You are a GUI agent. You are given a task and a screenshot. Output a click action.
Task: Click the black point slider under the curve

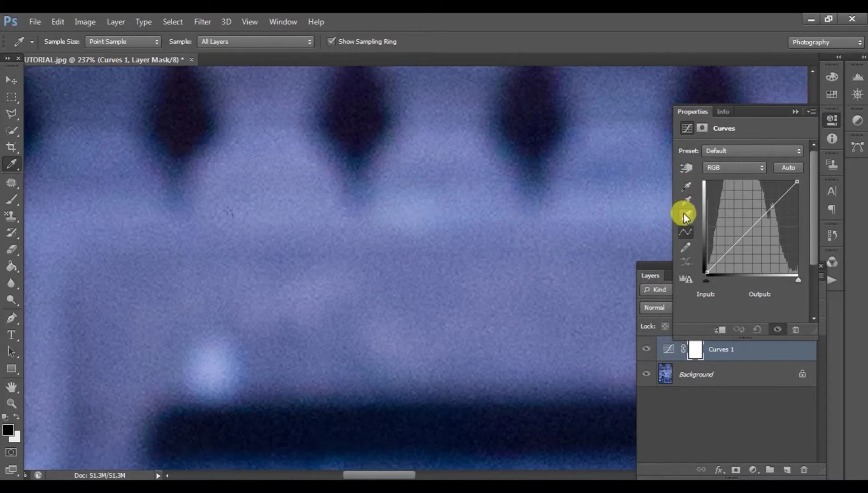click(x=706, y=280)
